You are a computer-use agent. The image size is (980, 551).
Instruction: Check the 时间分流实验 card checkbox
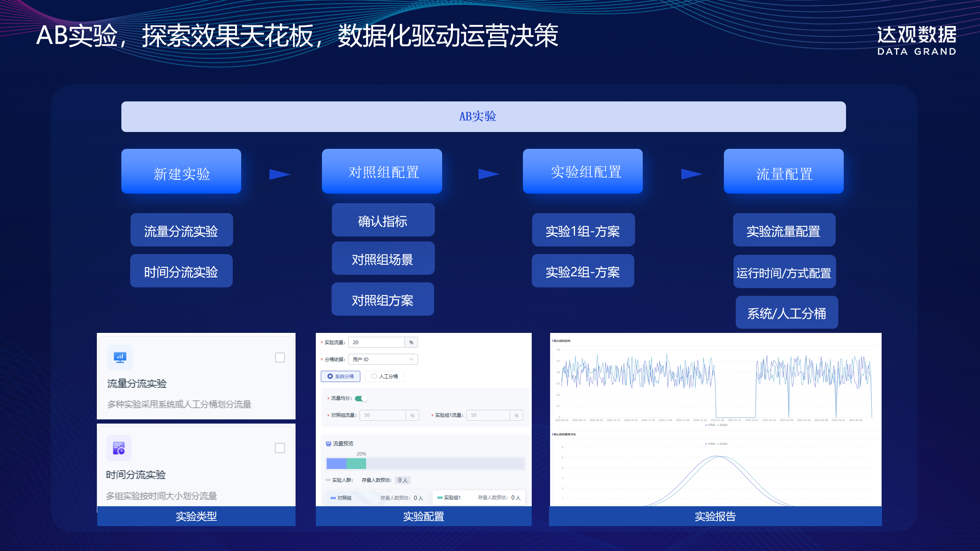coord(280,448)
